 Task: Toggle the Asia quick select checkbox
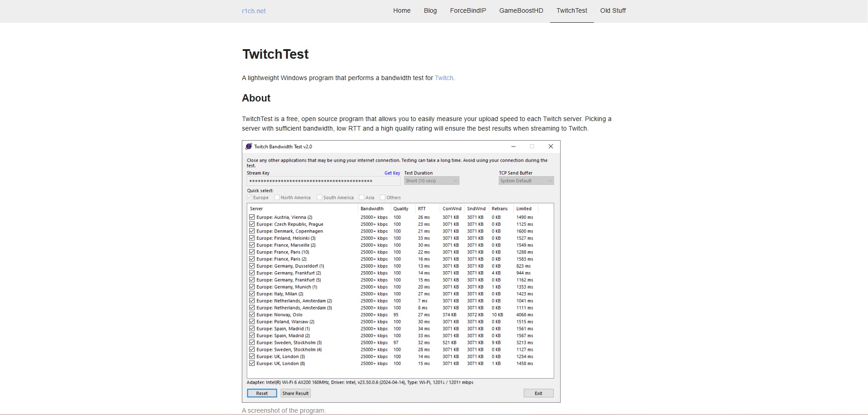[362, 197]
